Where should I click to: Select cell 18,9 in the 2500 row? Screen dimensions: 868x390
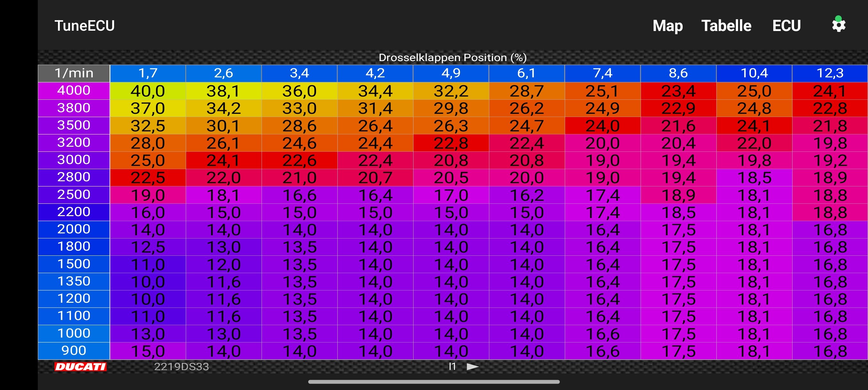tap(678, 195)
